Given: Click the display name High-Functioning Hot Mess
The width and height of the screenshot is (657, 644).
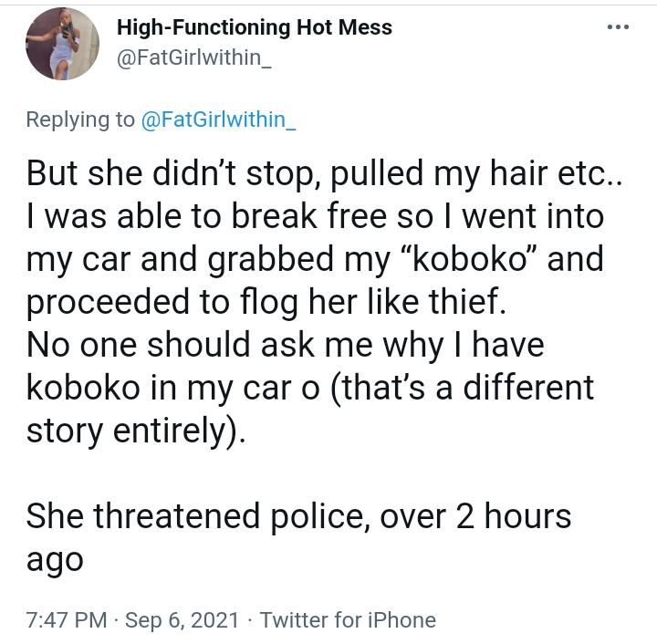Looking at the screenshot, I should (255, 27).
